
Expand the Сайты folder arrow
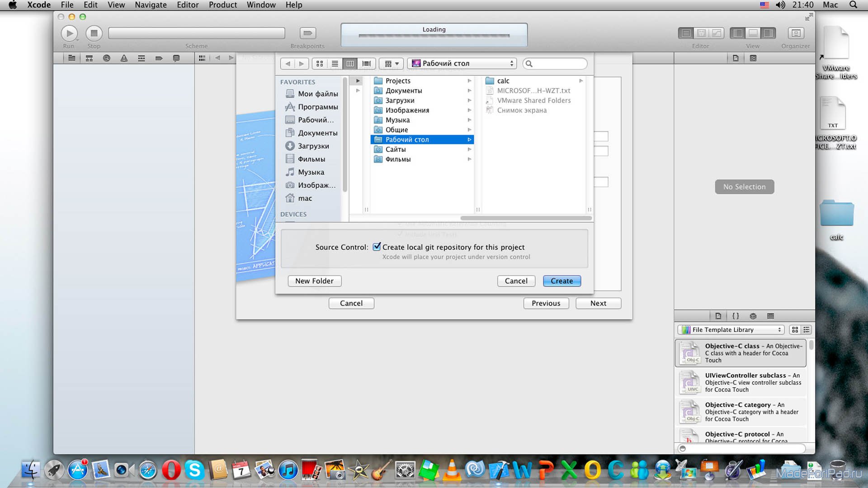469,150
